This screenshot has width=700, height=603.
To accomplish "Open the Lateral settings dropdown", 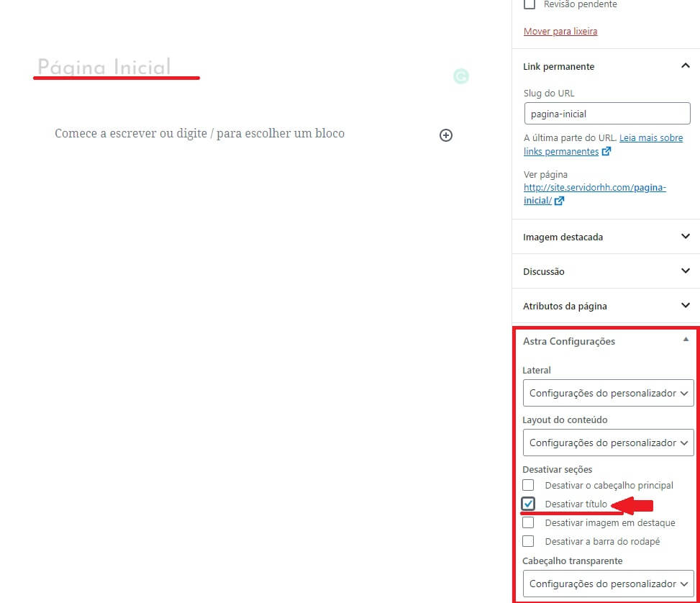I will 608,393.
